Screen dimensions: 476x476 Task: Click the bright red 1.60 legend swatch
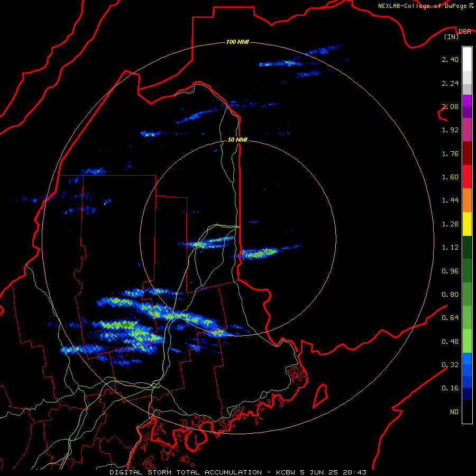pyautogui.click(x=467, y=177)
